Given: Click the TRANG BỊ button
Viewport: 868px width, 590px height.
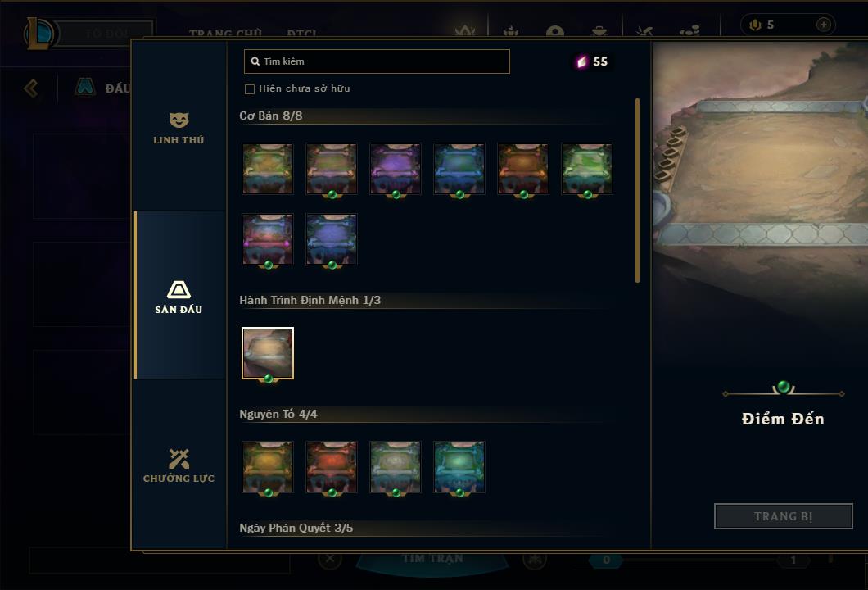Looking at the screenshot, I should (x=783, y=516).
